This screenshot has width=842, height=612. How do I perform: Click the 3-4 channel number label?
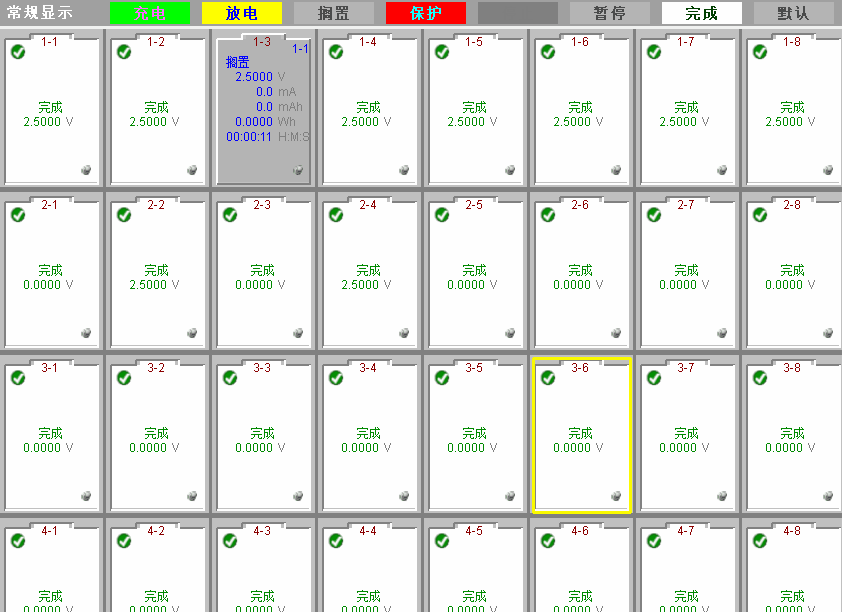point(368,368)
